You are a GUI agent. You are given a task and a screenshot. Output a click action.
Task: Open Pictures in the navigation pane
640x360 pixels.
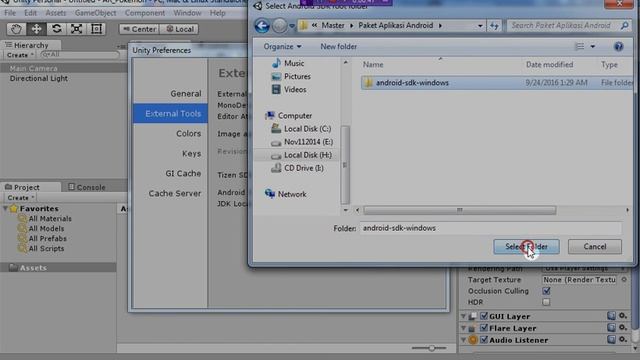point(297,76)
